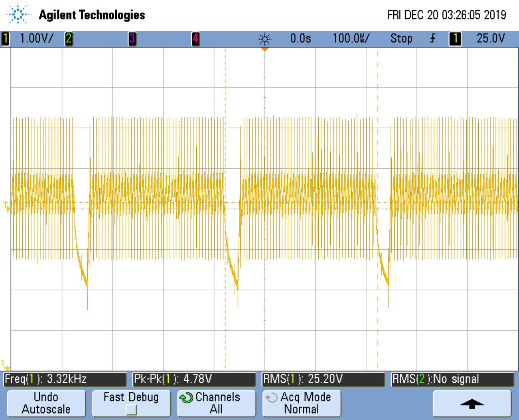This screenshot has height=420, width=519.
Task: Click the RMS(2): No signal measurement
Action: coord(453,379)
